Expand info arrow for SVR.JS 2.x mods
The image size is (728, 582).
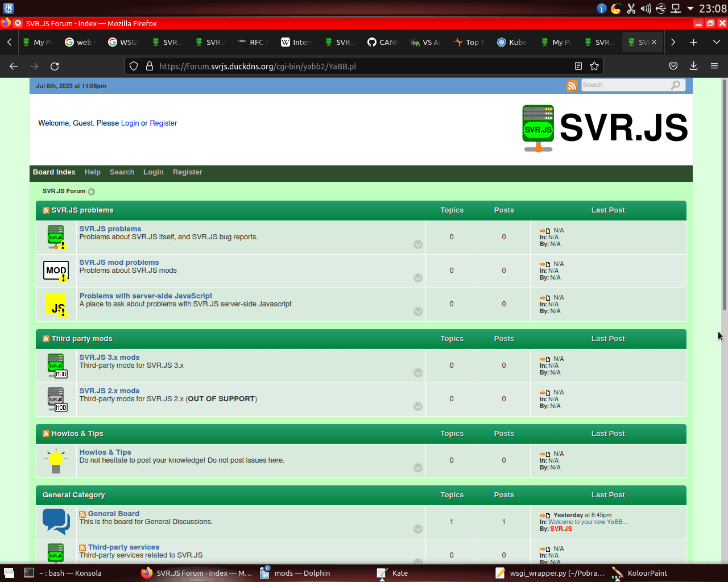point(418,406)
